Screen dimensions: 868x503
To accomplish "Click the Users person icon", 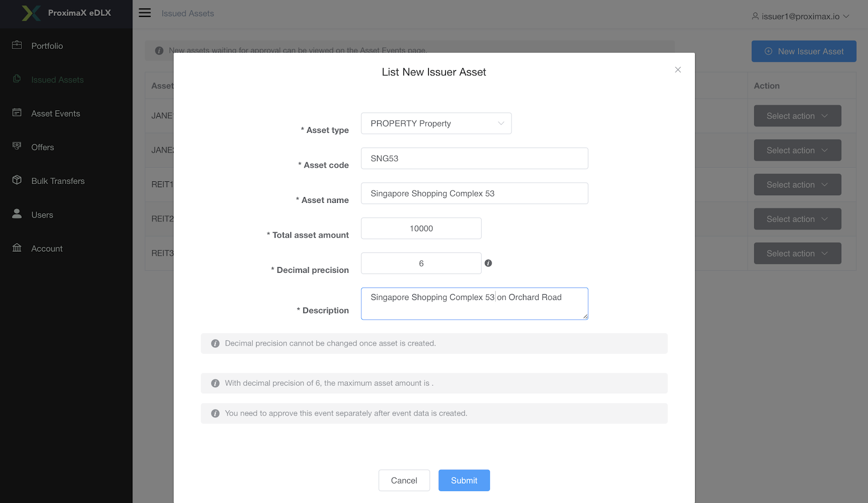I will tap(17, 214).
